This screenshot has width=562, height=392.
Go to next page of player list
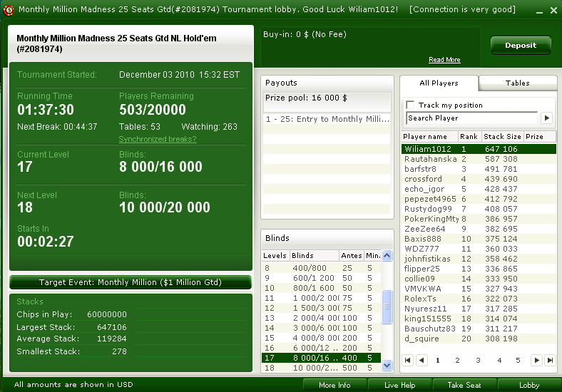tap(536, 360)
